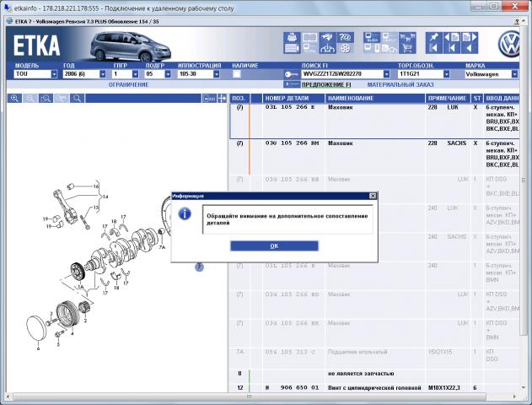Image resolution: width=532 pixels, height=405 pixels.
Task: Click greyed part number 03G 105 266 BB
Action: coord(292,179)
